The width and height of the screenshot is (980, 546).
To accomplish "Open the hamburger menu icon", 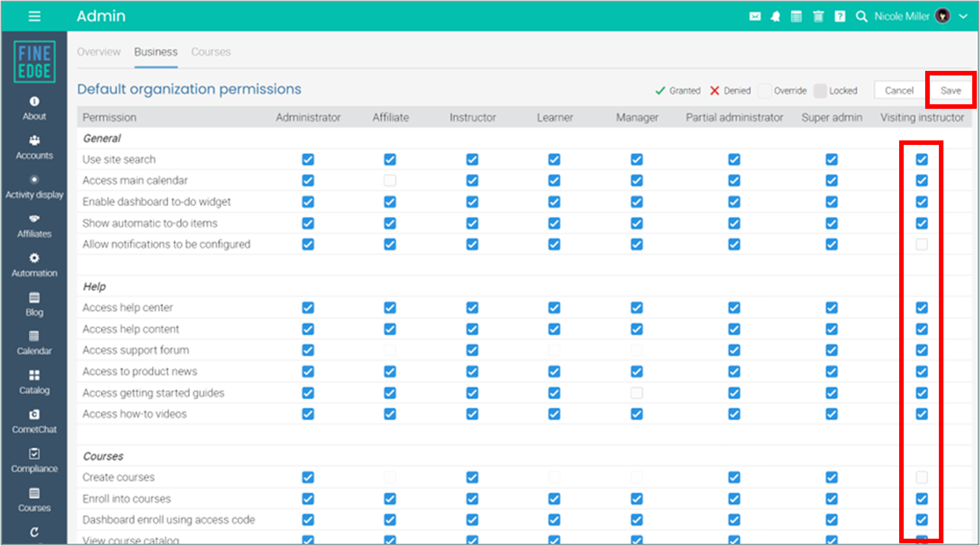I will tap(34, 16).
